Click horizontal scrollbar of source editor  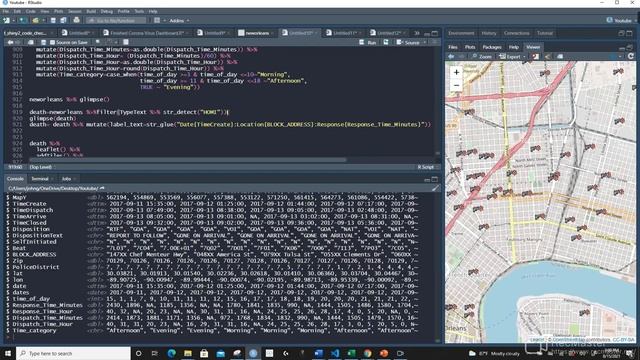(188, 160)
